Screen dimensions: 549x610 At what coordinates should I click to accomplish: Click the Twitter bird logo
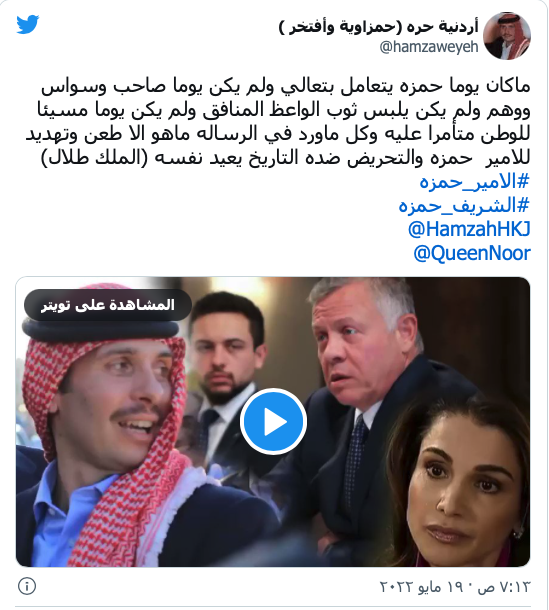(x=28, y=25)
